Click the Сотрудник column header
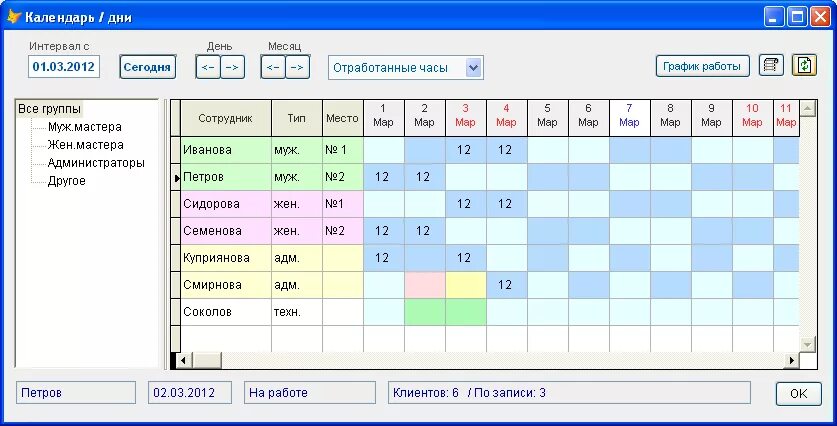 point(226,118)
